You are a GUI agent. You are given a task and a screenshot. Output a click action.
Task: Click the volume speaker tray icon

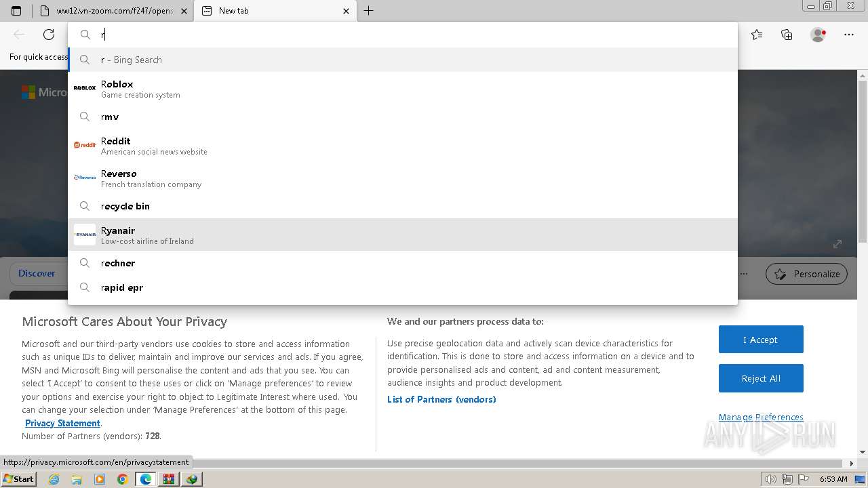[x=771, y=479]
